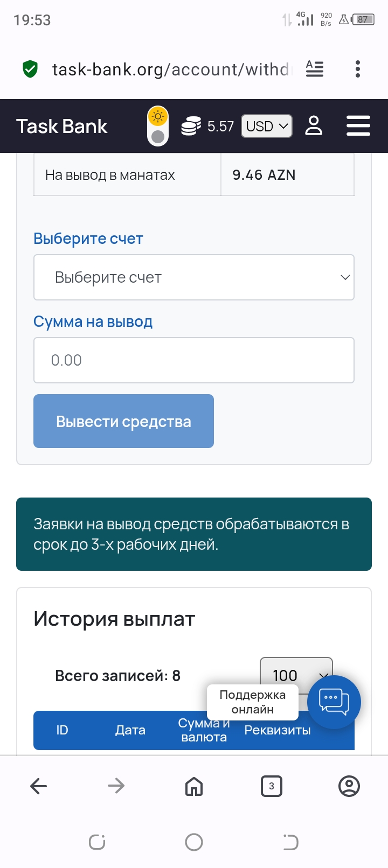Open the online support chat icon
This screenshot has height=868, width=388.
334,702
